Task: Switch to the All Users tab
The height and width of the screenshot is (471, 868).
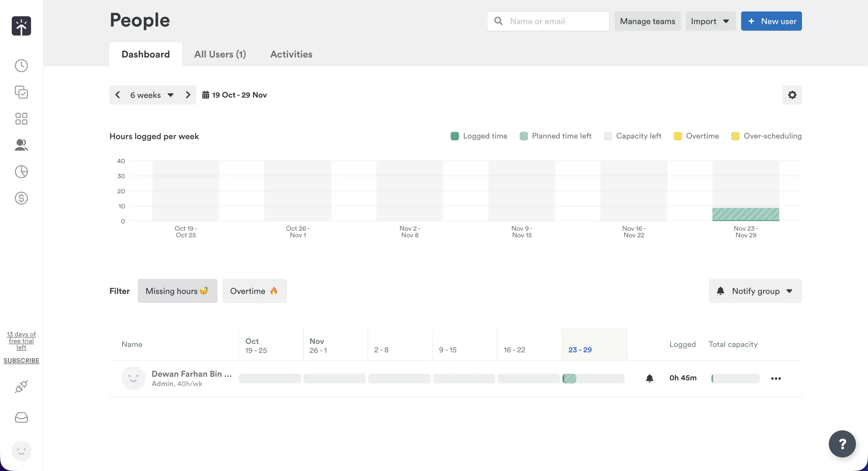Action: (220, 54)
